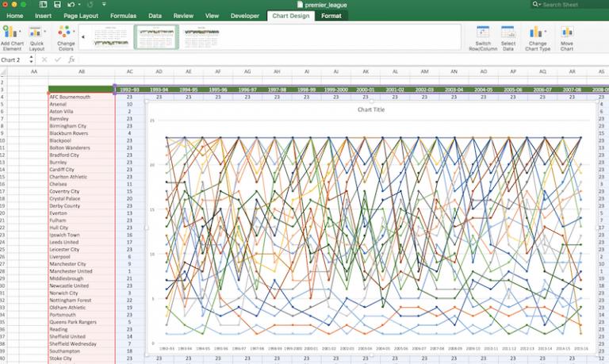Click the search magnifier icon

535,4
